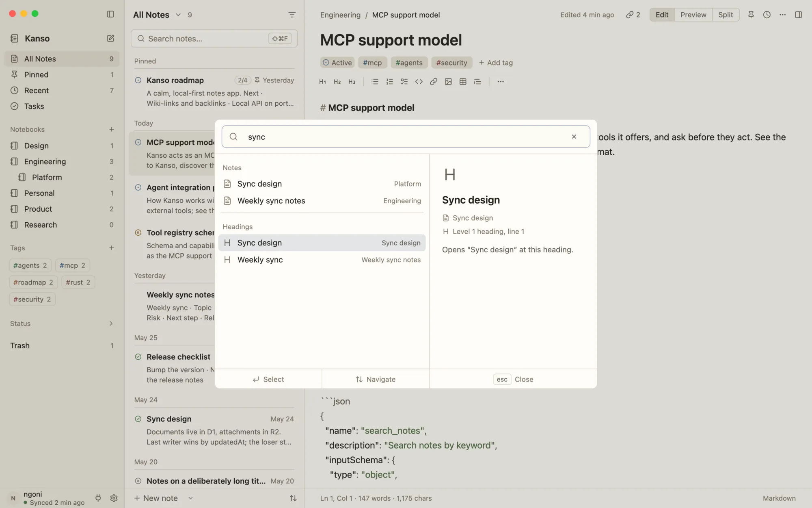Click the New note button

pyautogui.click(x=156, y=498)
